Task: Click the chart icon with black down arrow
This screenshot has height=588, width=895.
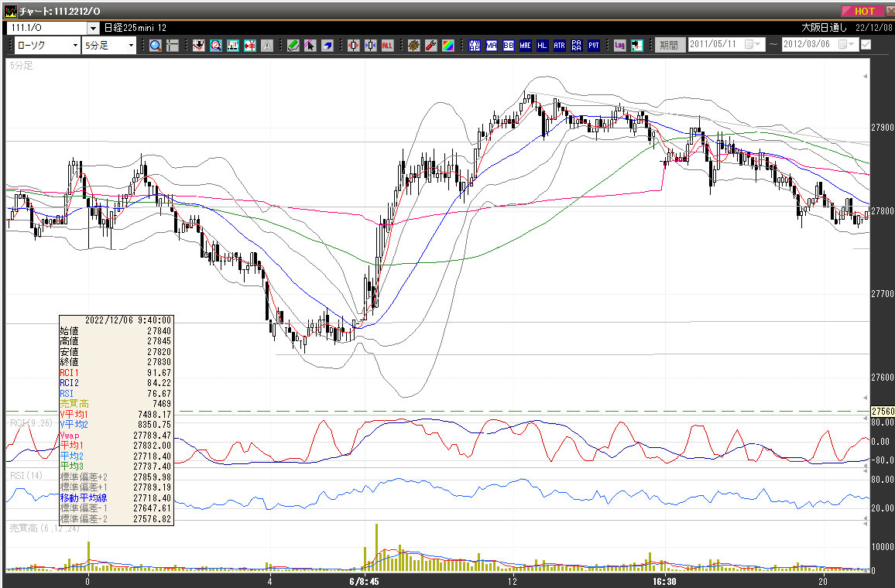Action: pyautogui.click(x=198, y=46)
